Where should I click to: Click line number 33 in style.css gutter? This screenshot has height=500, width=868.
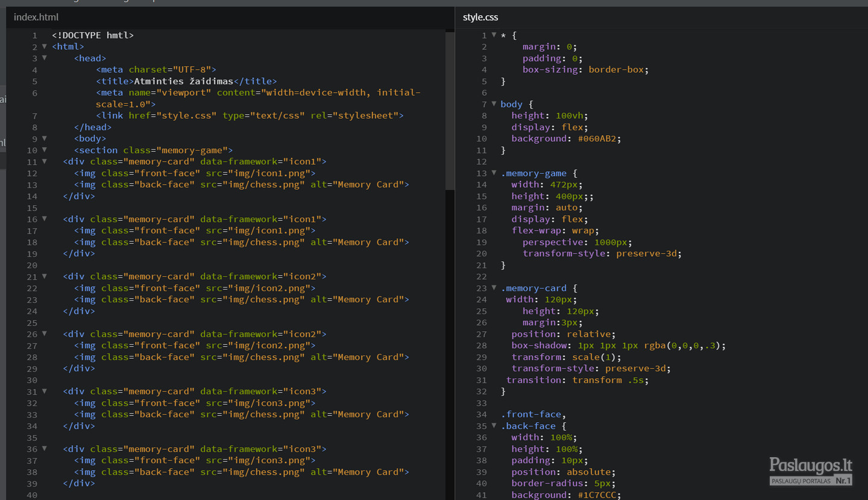click(481, 402)
